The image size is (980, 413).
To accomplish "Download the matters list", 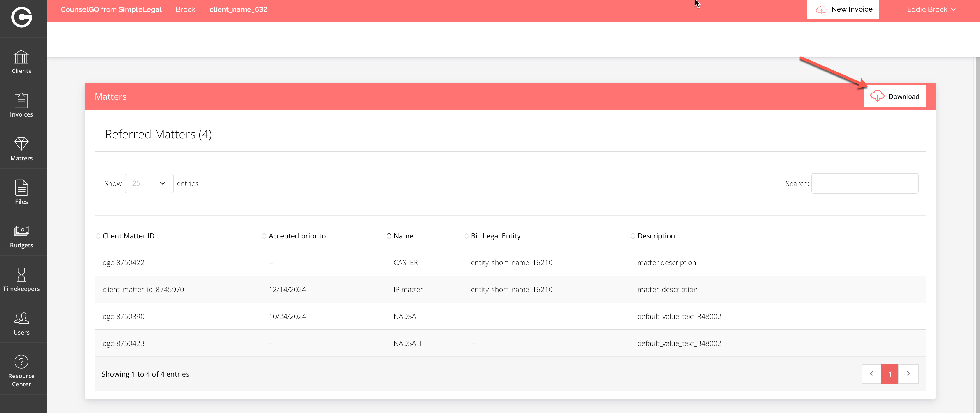I will [894, 96].
